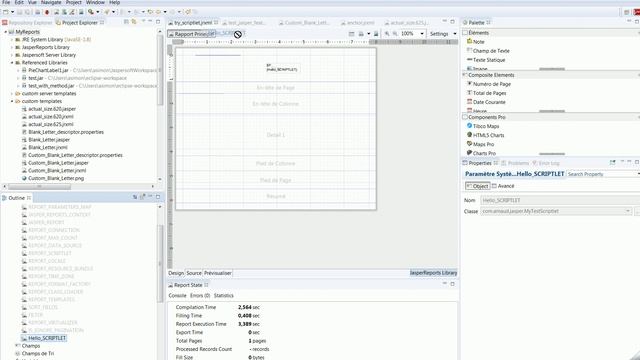Open the Edit menu

[x=19, y=2]
